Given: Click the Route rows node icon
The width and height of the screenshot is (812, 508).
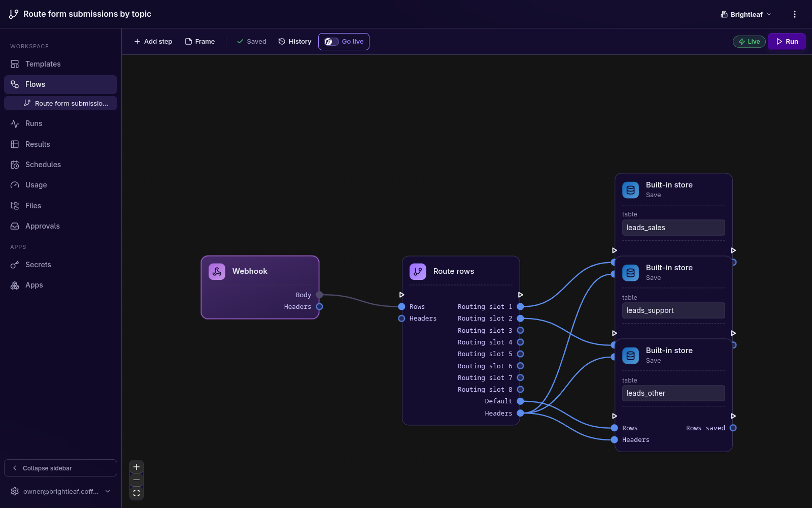Looking at the screenshot, I should click(418, 272).
